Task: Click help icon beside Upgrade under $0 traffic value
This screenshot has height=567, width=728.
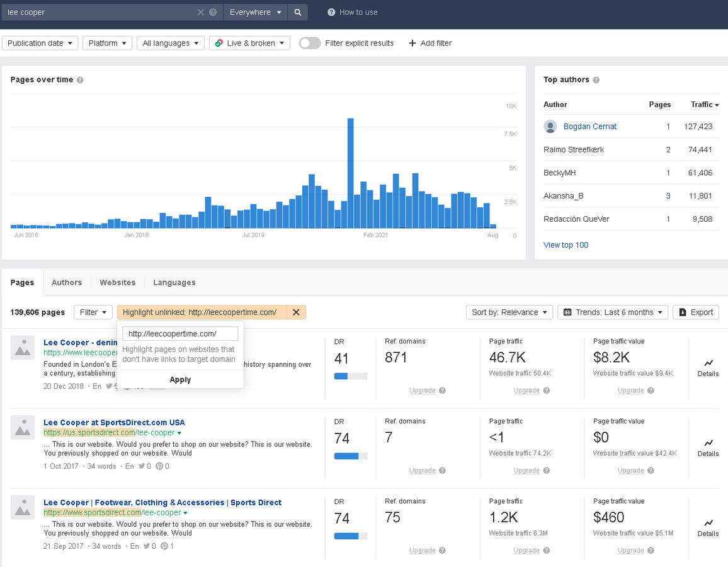Action: [x=651, y=471]
